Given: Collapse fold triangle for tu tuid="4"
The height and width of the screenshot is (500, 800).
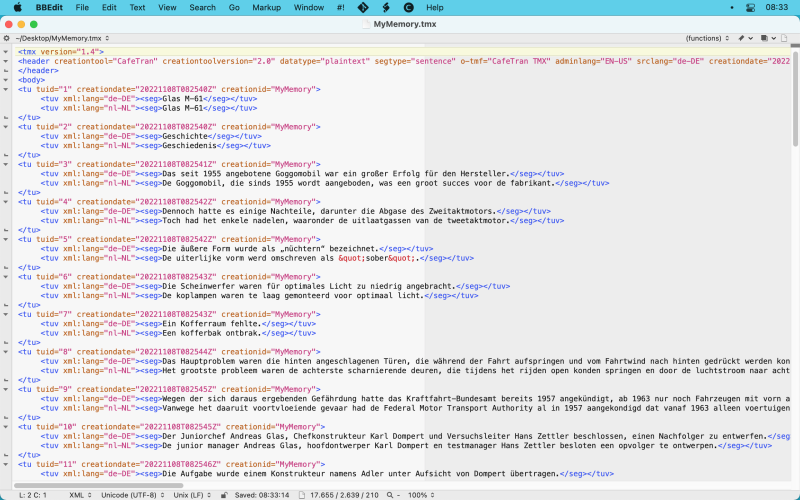Looking at the screenshot, I should click(6, 202).
